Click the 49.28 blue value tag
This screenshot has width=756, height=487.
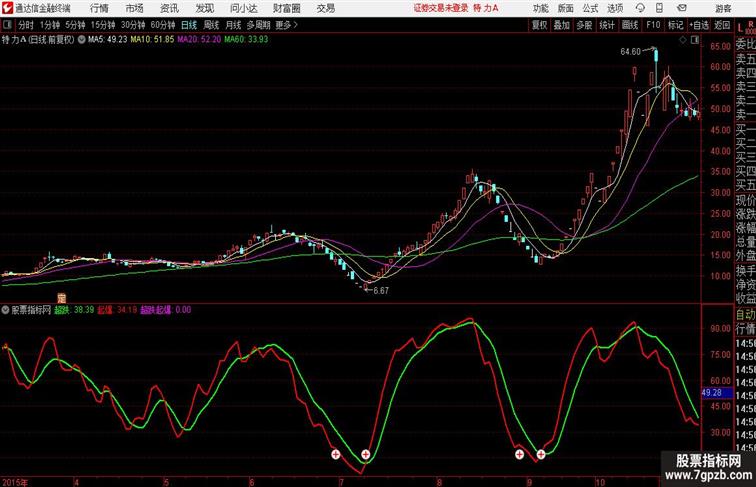717,393
